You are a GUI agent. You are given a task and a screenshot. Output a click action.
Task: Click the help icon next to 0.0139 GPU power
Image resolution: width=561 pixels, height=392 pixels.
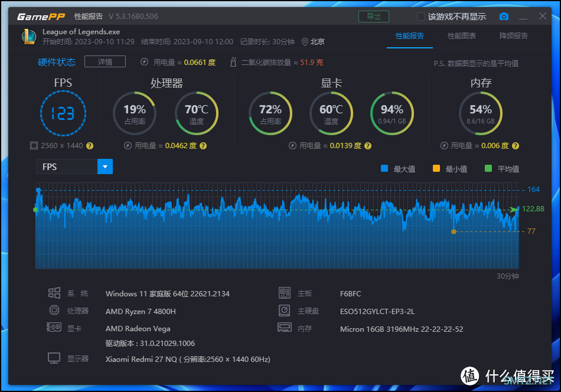click(x=368, y=146)
